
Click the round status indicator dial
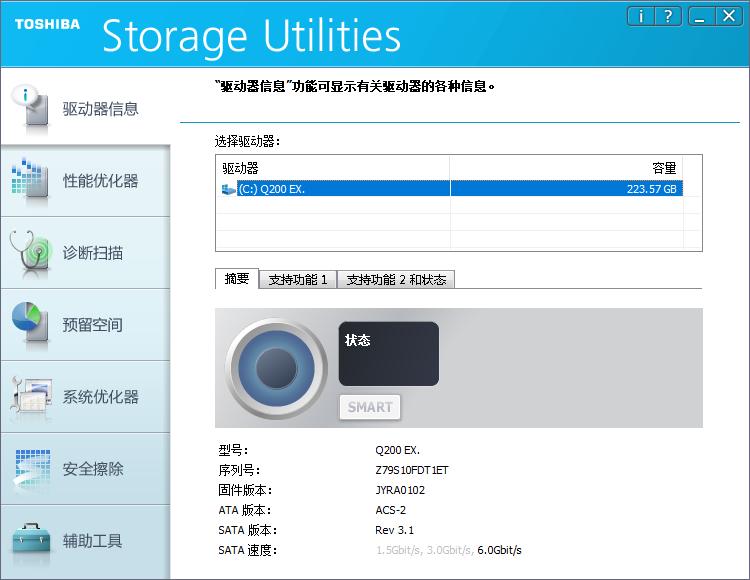[x=276, y=367]
